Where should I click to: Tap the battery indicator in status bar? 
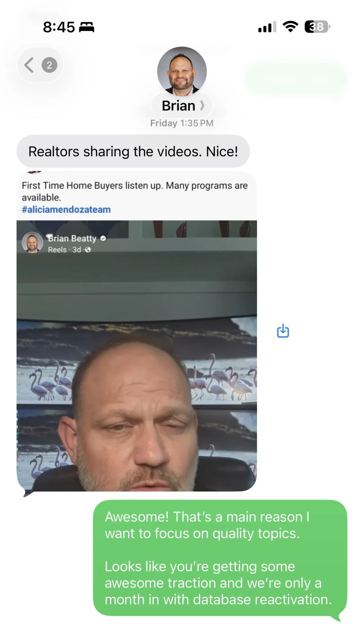317,27
